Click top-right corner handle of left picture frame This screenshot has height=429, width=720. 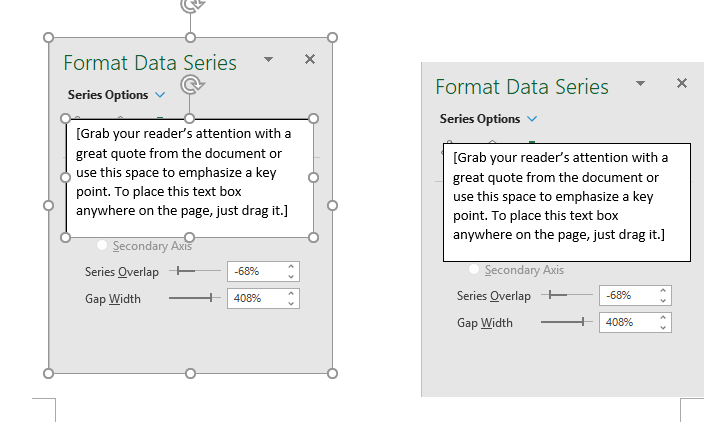tap(333, 37)
